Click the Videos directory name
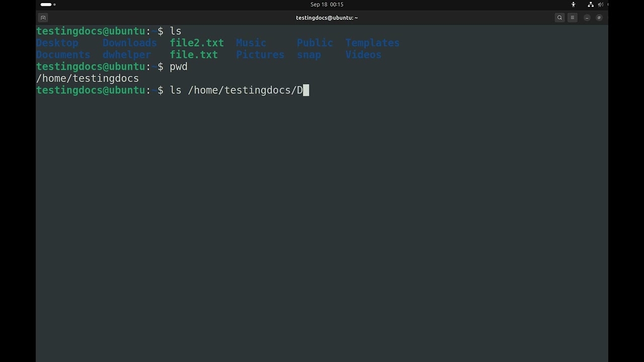This screenshot has height=362, width=644. pyautogui.click(x=363, y=55)
